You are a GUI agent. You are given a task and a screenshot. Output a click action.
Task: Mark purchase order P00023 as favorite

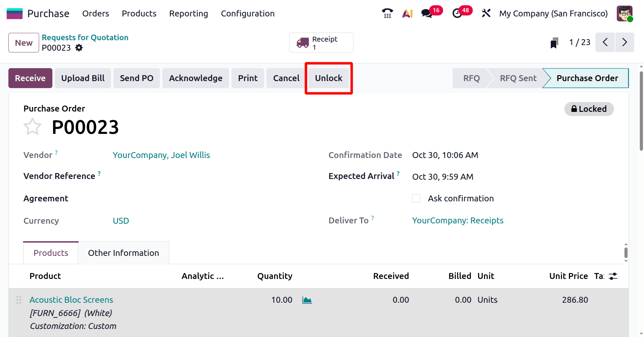point(32,127)
